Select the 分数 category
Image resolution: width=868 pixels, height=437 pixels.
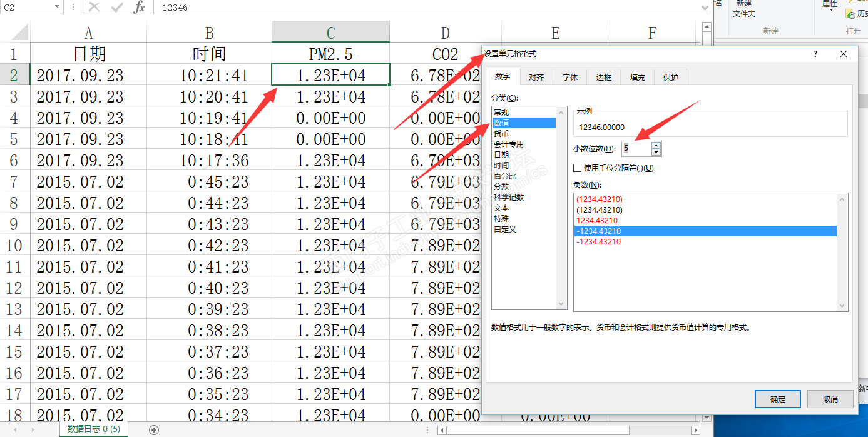click(x=524, y=186)
